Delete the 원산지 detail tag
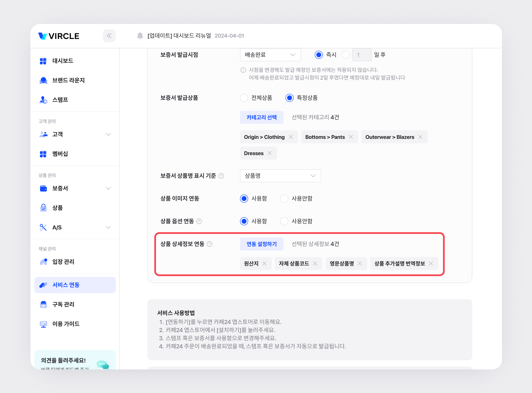Image resolution: width=532 pixels, height=393 pixels. (x=265, y=264)
